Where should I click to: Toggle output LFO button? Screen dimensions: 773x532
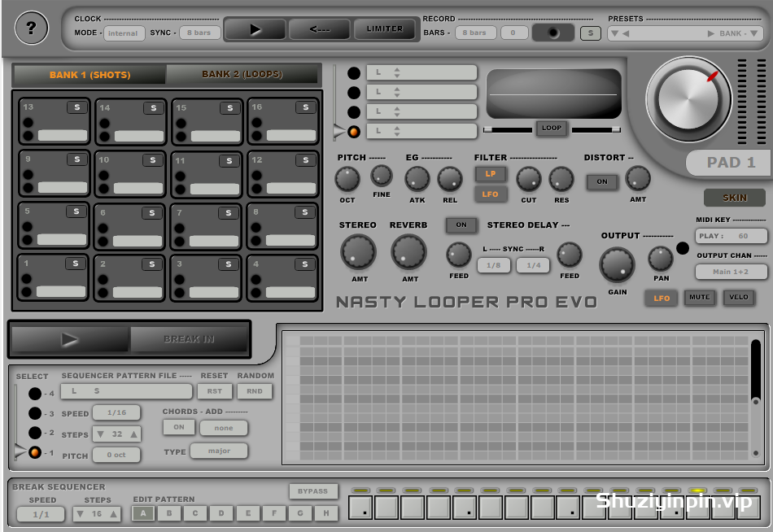click(662, 299)
